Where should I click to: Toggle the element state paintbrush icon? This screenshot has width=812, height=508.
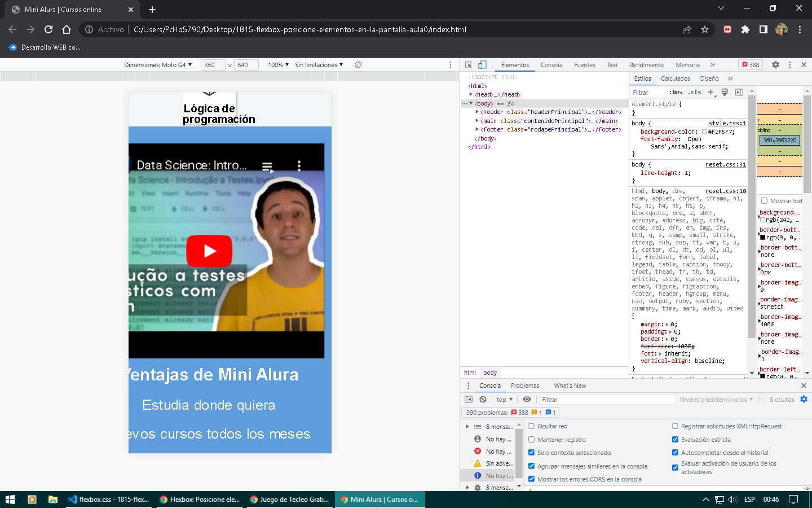(725, 92)
